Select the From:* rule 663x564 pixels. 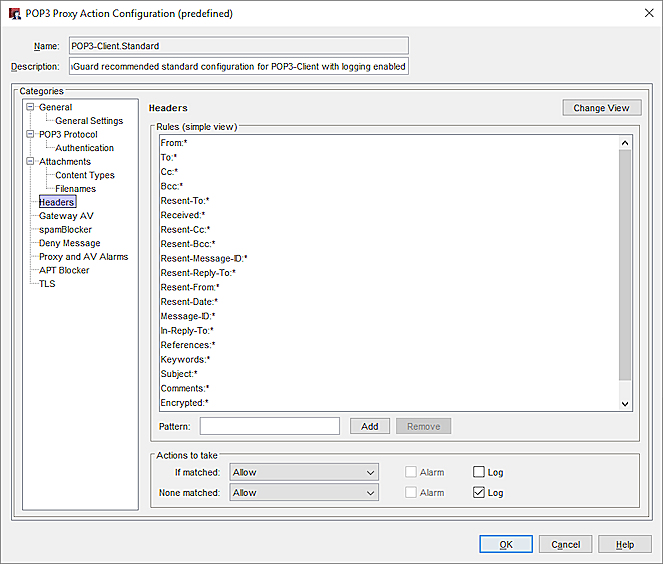(389, 143)
